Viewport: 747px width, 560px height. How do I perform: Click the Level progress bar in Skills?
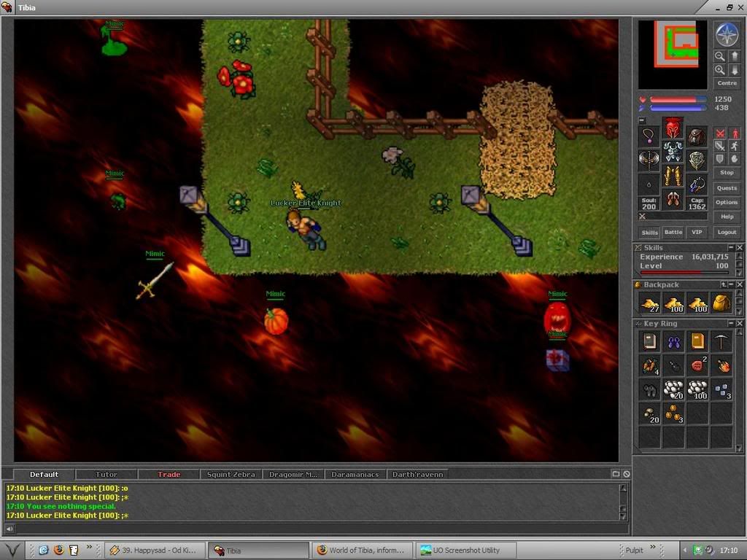coord(684,273)
